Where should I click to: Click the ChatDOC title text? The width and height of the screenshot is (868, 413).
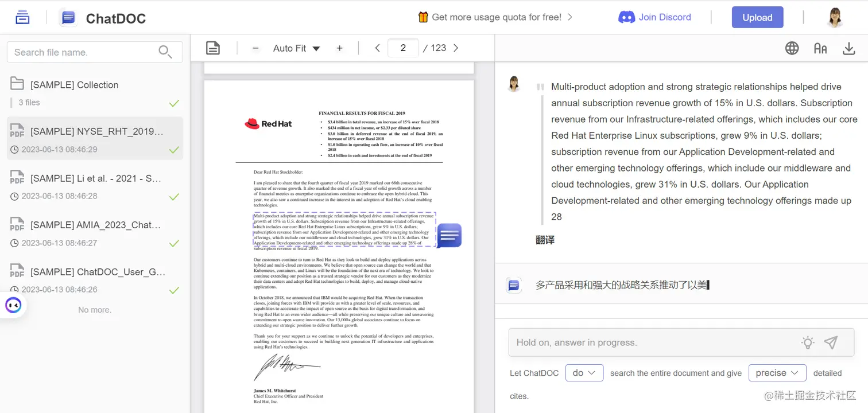pos(116,18)
